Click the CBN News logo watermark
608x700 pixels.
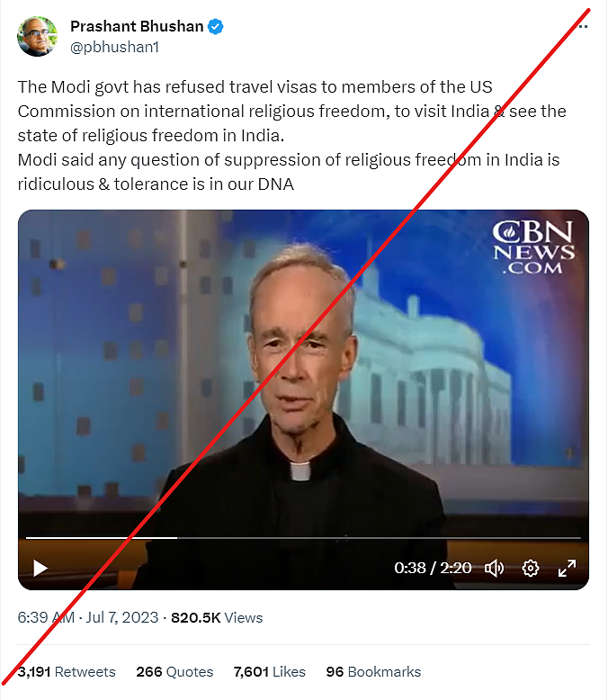(x=533, y=247)
